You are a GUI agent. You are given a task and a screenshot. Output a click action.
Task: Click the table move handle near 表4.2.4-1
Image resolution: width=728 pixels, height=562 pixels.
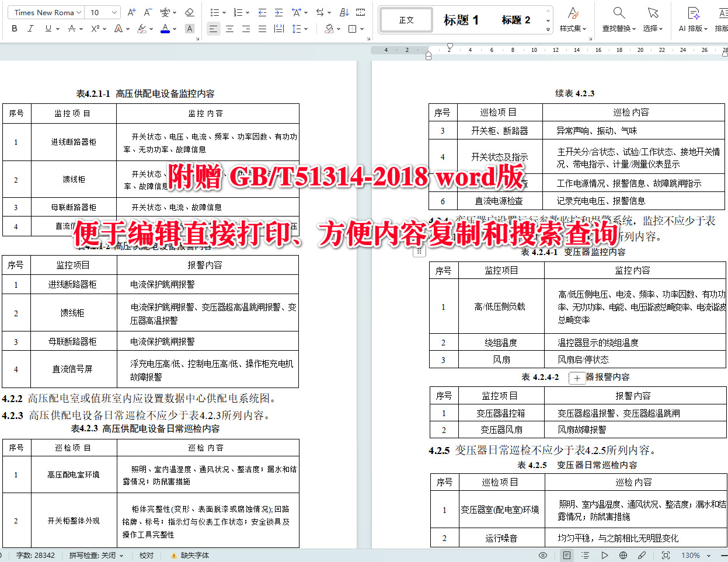point(419,252)
